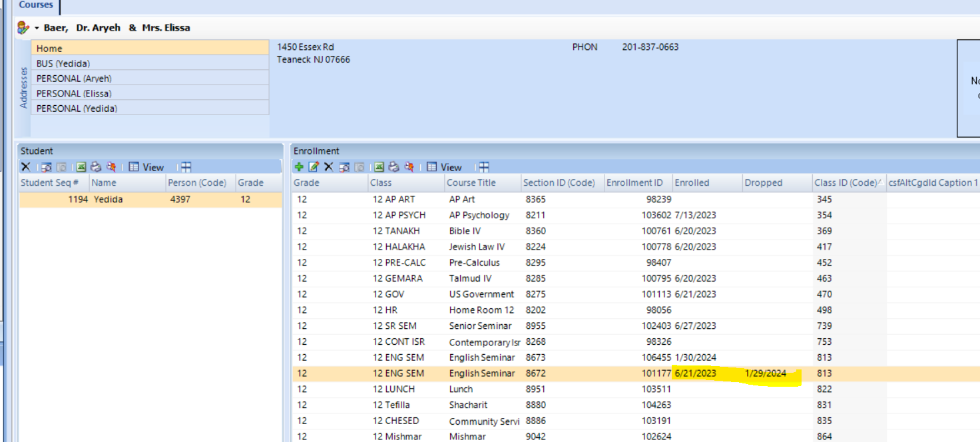Select the 12 CHESED enrollment row

[636, 421]
